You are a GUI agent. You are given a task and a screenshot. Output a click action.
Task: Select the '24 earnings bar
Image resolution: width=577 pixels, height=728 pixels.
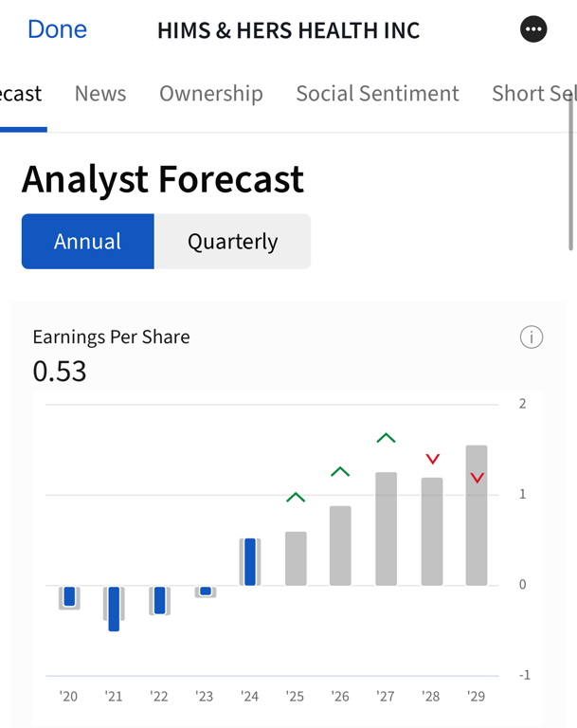(x=250, y=562)
